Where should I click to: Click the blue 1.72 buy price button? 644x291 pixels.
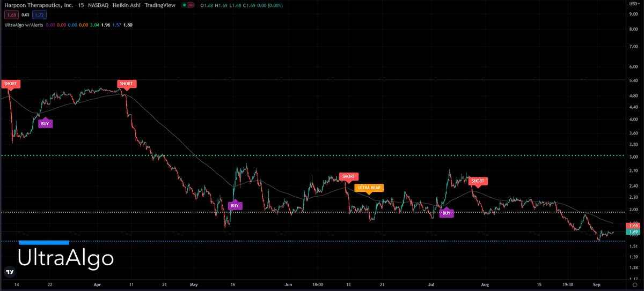(x=38, y=15)
